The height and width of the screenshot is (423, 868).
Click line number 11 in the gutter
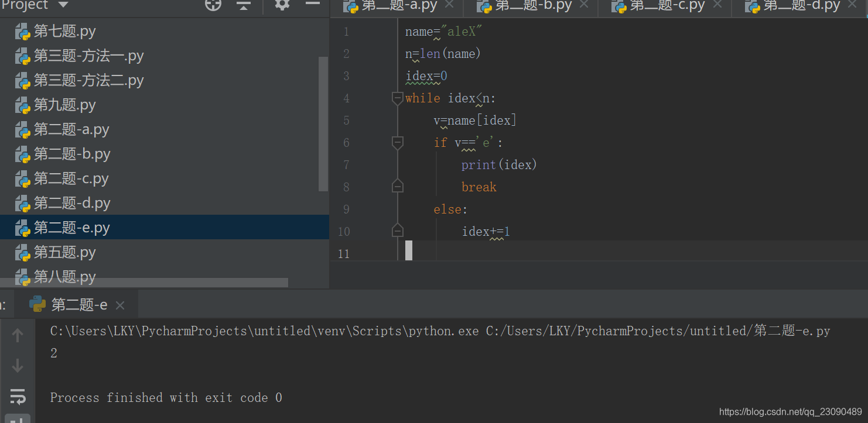tap(343, 254)
